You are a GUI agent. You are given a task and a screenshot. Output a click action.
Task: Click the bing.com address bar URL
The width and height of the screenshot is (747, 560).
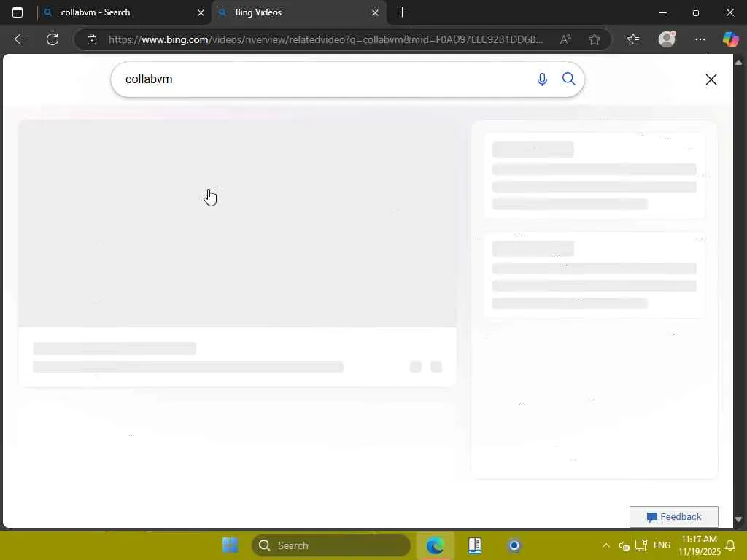(325, 39)
